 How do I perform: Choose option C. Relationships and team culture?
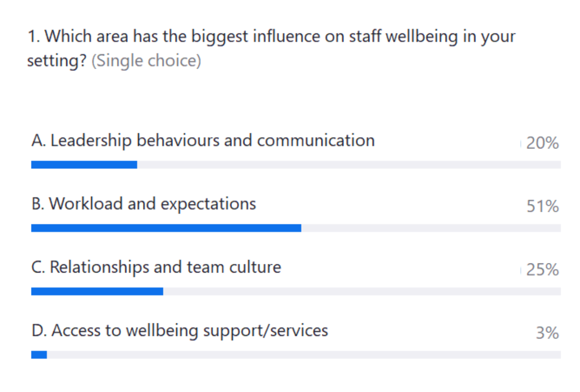tap(156, 267)
